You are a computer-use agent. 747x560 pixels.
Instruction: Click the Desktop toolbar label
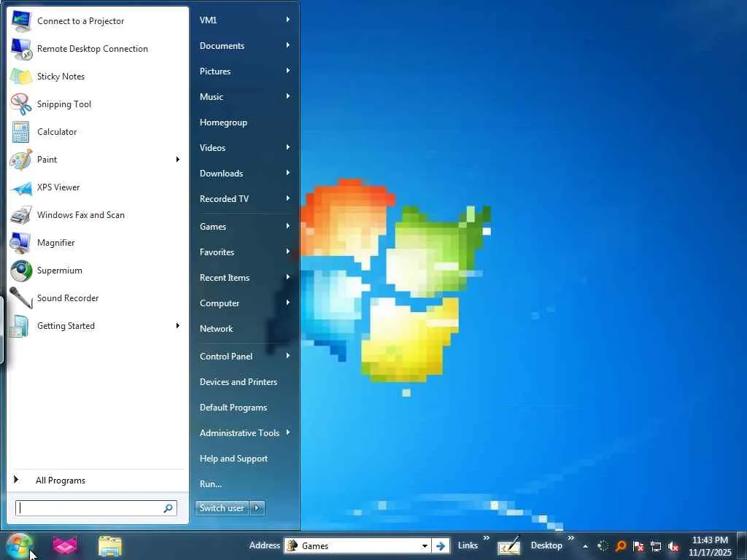tap(546, 545)
